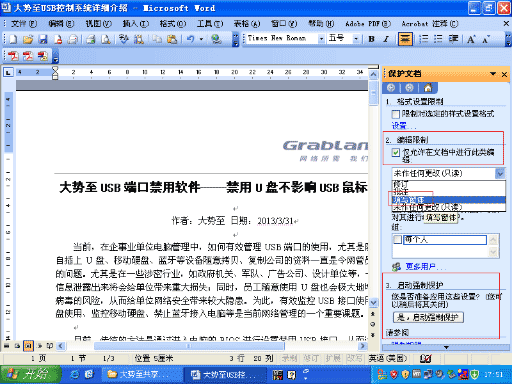The height and width of the screenshot is (384, 512).
Task: Run the spelling and grammar check icon
Action: (x=124, y=39)
